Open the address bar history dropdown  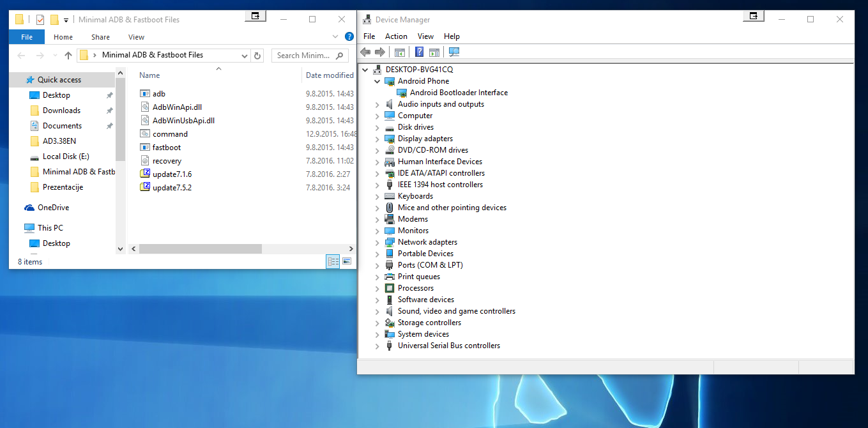click(245, 56)
